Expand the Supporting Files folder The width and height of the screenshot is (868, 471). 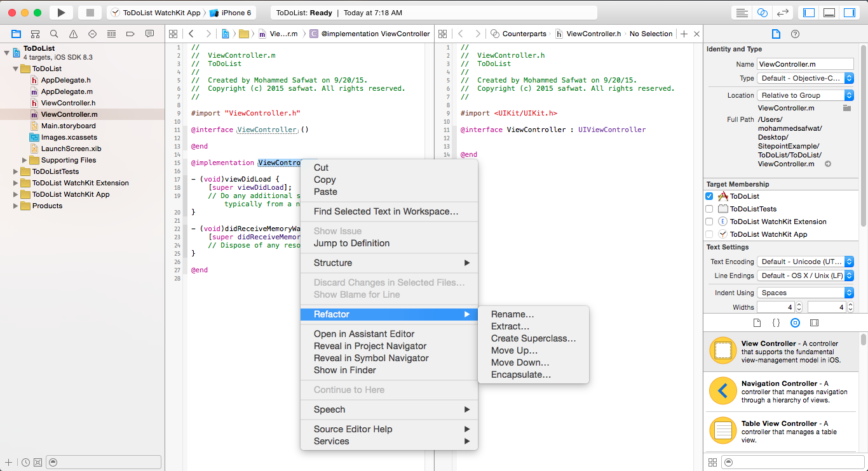coord(25,160)
